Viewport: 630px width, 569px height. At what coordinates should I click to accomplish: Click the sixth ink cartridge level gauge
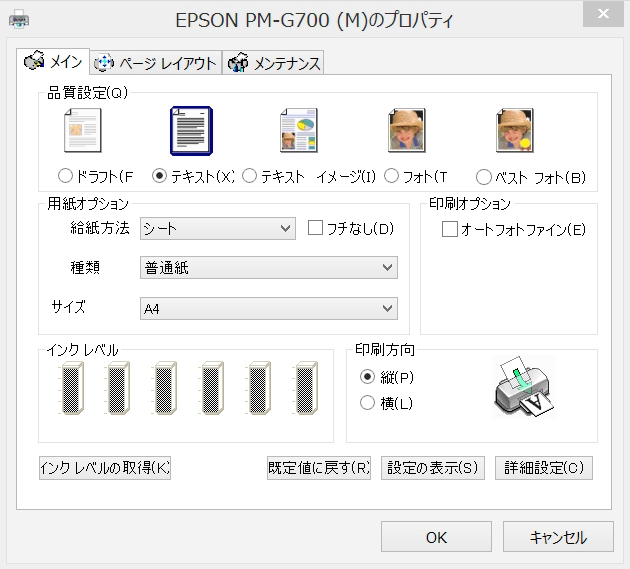point(306,388)
